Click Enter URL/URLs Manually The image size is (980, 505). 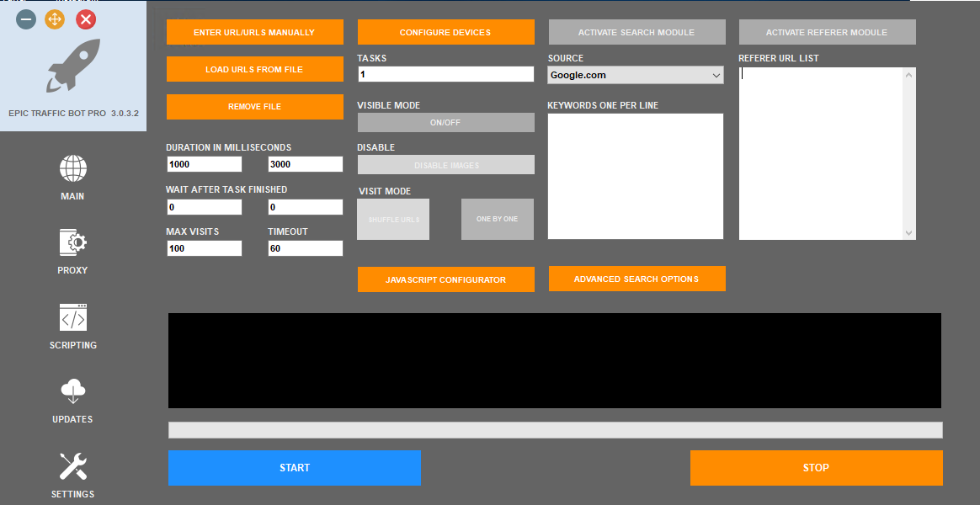tap(254, 32)
